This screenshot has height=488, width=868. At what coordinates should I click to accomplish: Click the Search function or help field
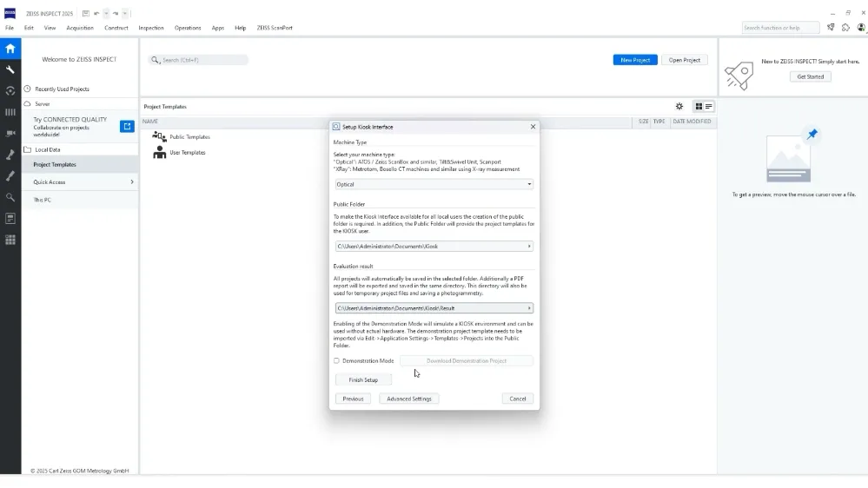780,28
